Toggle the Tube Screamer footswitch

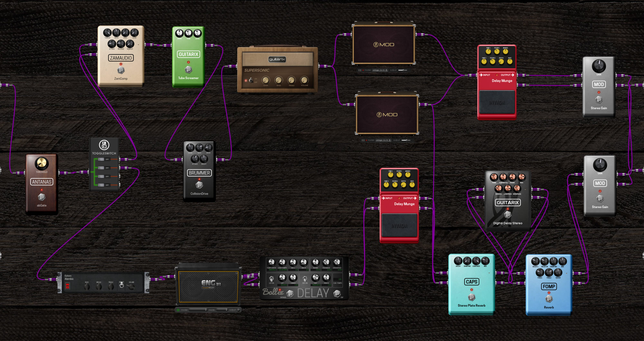188,69
